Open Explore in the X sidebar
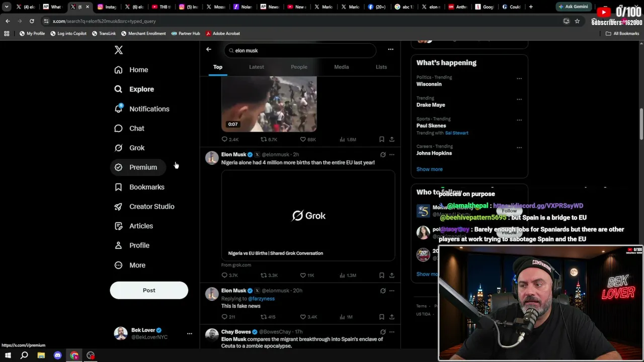Screen dimensions: 644x362 pyautogui.click(x=134, y=89)
